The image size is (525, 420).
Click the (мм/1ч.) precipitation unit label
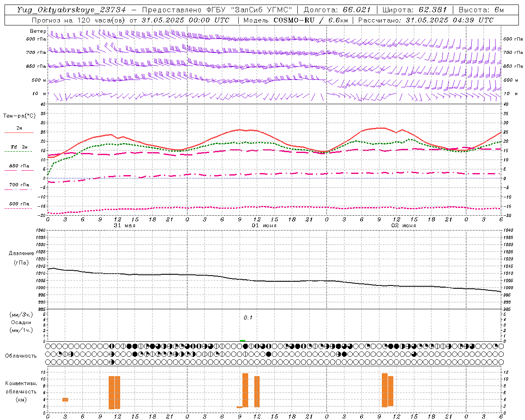coord(21,330)
